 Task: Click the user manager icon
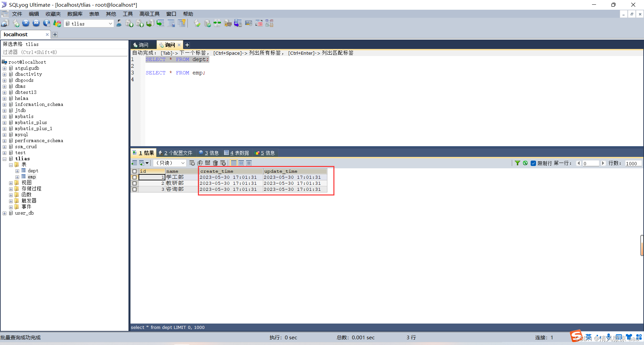coord(119,23)
